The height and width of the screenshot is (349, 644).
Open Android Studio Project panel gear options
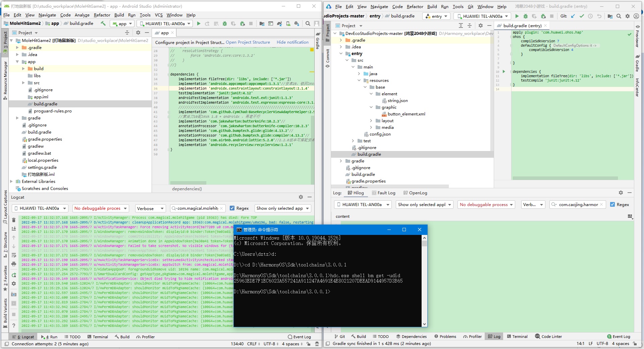pos(138,33)
